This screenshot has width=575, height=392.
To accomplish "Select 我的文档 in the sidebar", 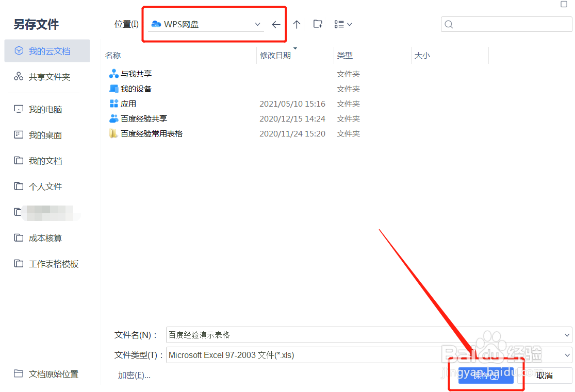I will point(41,160).
